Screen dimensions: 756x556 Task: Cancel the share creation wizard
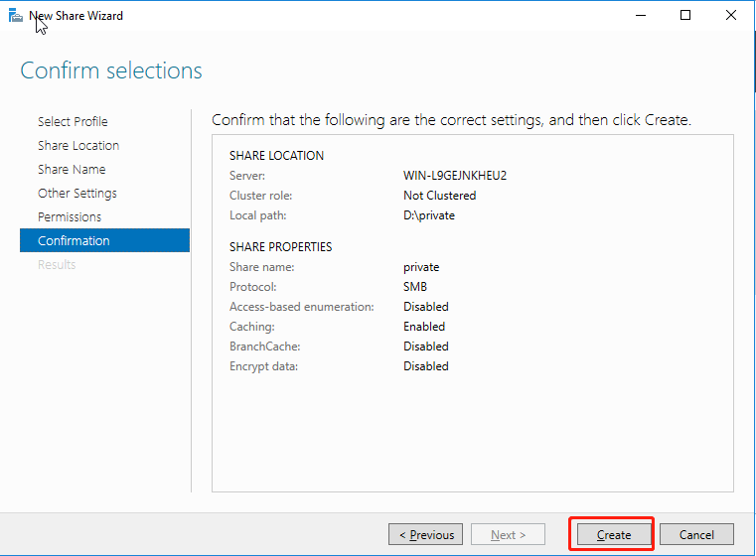pos(696,534)
